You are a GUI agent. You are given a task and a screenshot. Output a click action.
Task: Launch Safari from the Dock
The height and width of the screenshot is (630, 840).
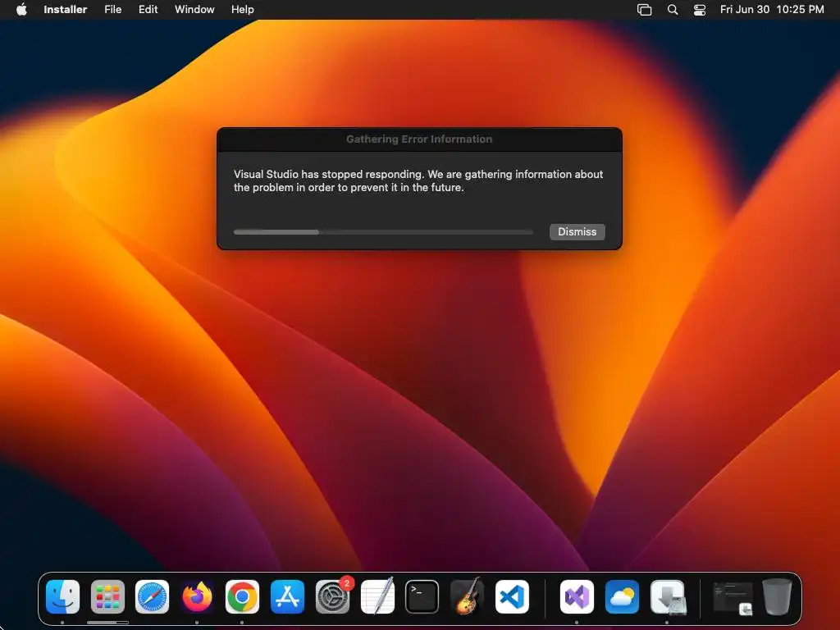tap(152, 597)
